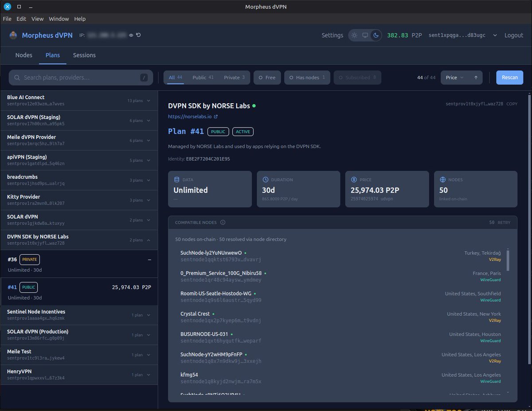
Task: Filter by All 44 plans
Action: click(x=176, y=78)
